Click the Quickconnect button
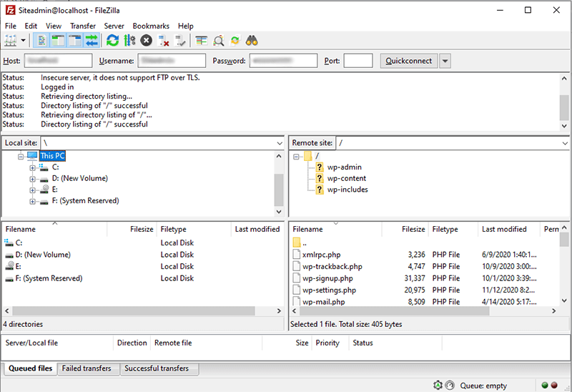572x392 pixels. 408,61
